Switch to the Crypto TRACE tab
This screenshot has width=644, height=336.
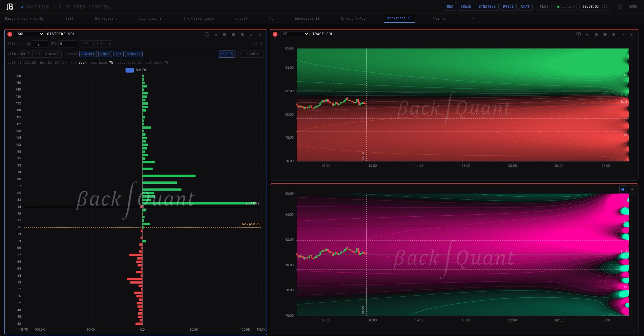[353, 18]
